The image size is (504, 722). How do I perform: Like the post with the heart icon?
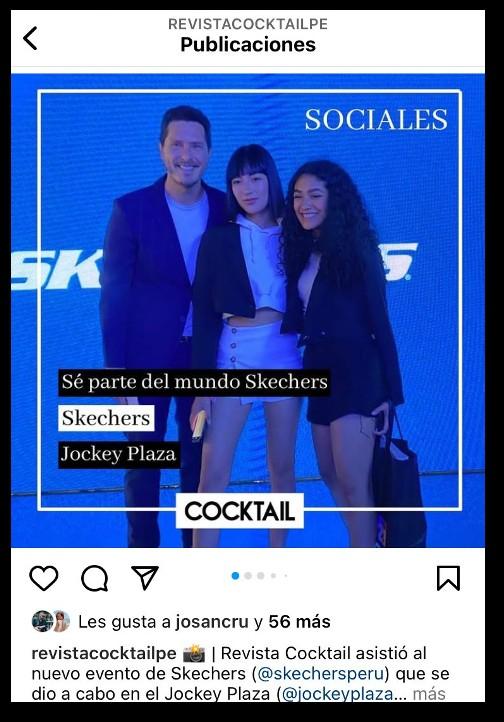coord(44,578)
